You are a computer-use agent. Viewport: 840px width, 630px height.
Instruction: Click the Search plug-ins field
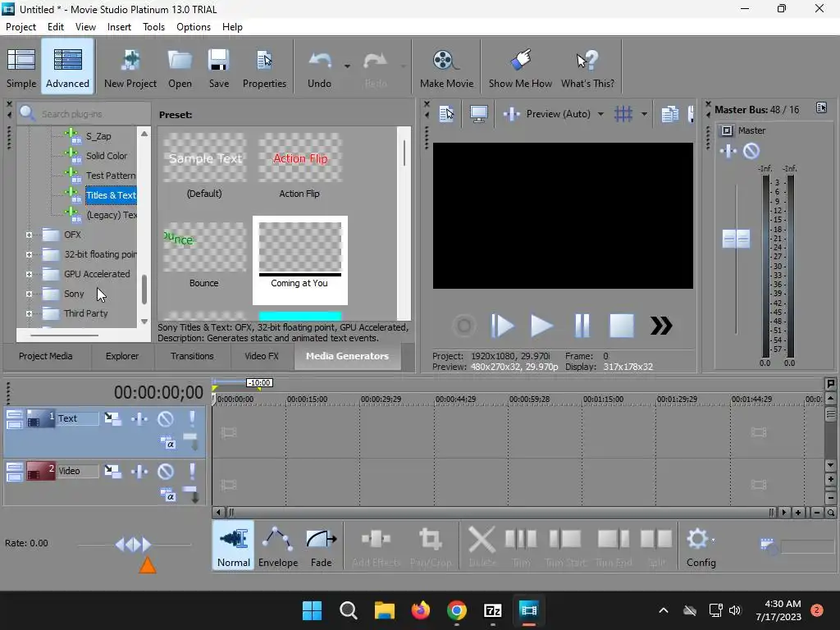85,113
